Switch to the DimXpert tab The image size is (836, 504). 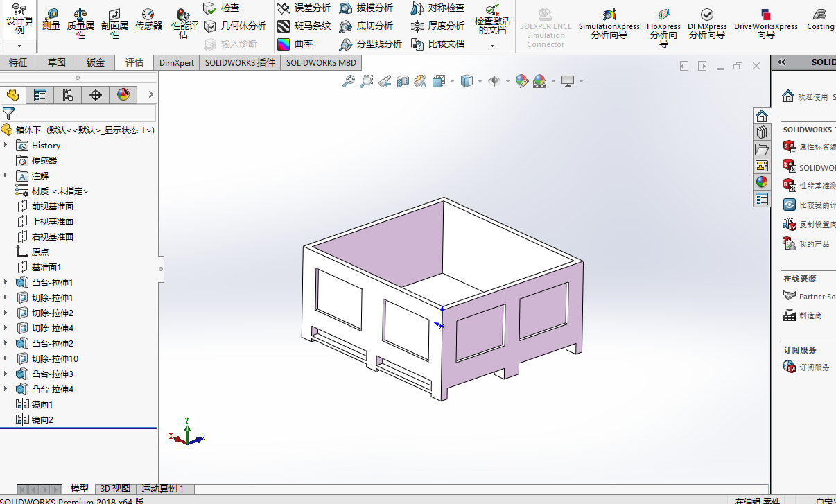[177, 62]
